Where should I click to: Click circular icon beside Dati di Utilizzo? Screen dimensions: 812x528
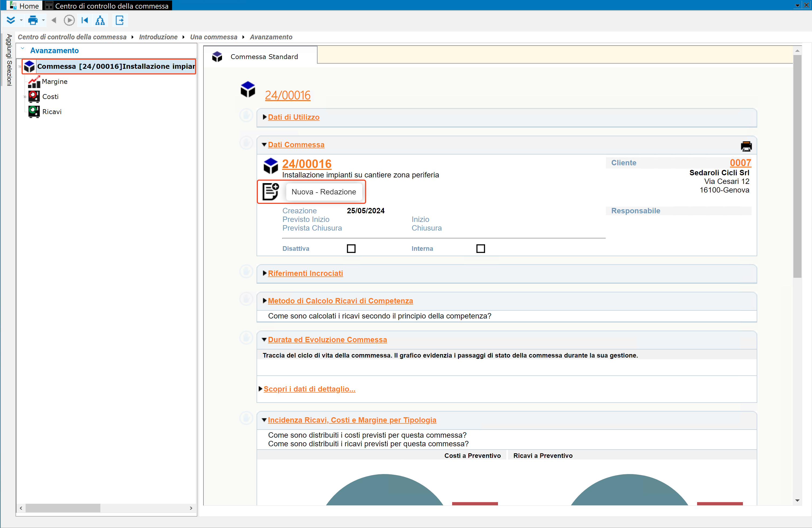click(246, 115)
